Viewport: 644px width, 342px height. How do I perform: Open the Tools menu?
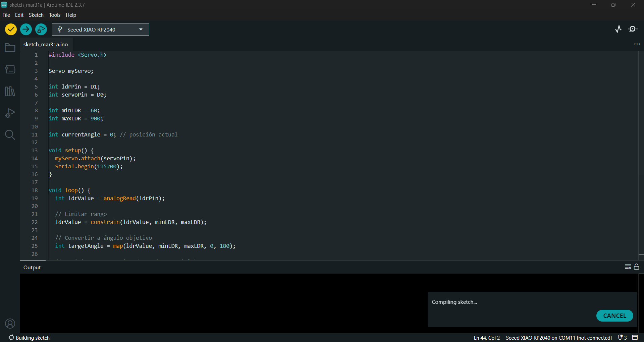coord(55,15)
